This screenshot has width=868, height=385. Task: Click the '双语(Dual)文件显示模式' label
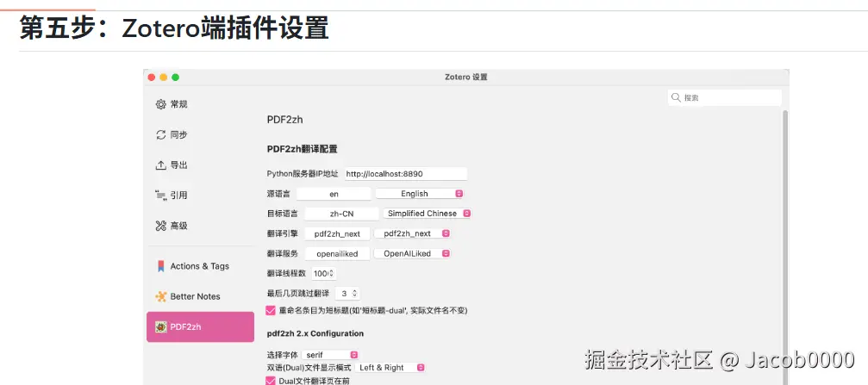point(309,367)
